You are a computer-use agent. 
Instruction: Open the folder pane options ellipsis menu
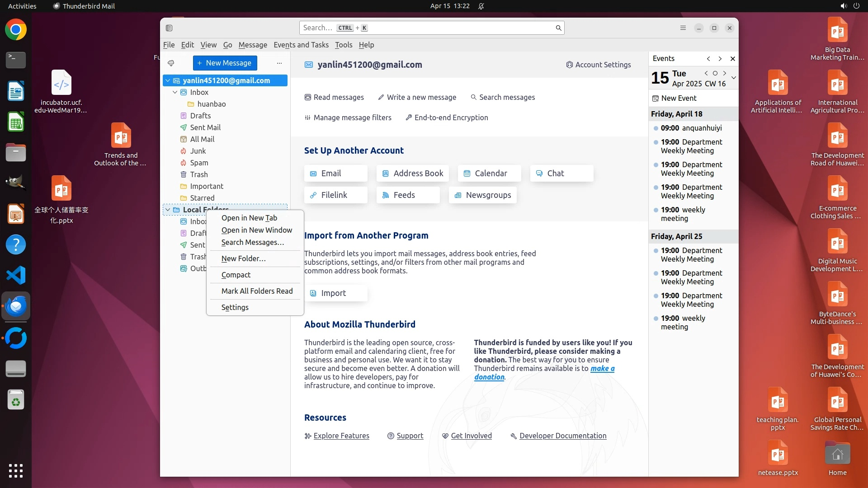pyautogui.click(x=279, y=63)
